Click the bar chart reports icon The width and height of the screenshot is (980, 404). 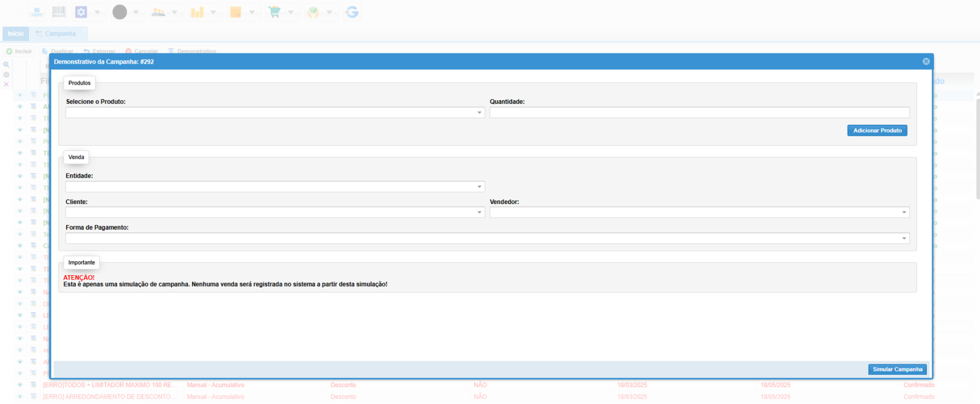click(x=197, y=12)
